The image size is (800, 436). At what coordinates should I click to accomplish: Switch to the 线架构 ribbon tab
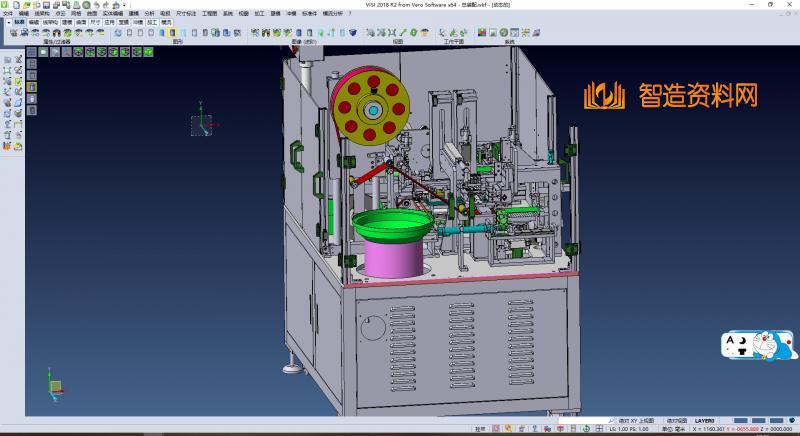[41, 13]
